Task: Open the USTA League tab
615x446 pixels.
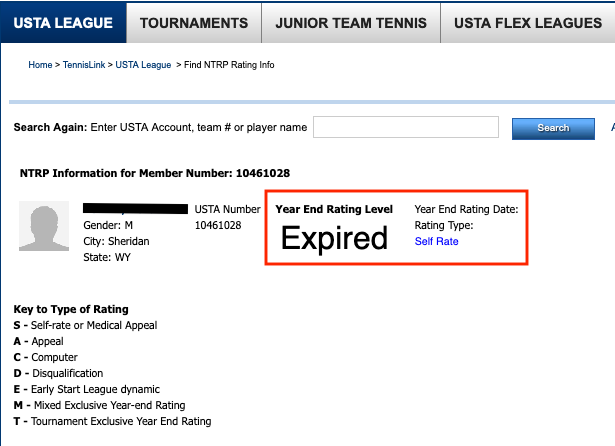Action: click(63, 22)
